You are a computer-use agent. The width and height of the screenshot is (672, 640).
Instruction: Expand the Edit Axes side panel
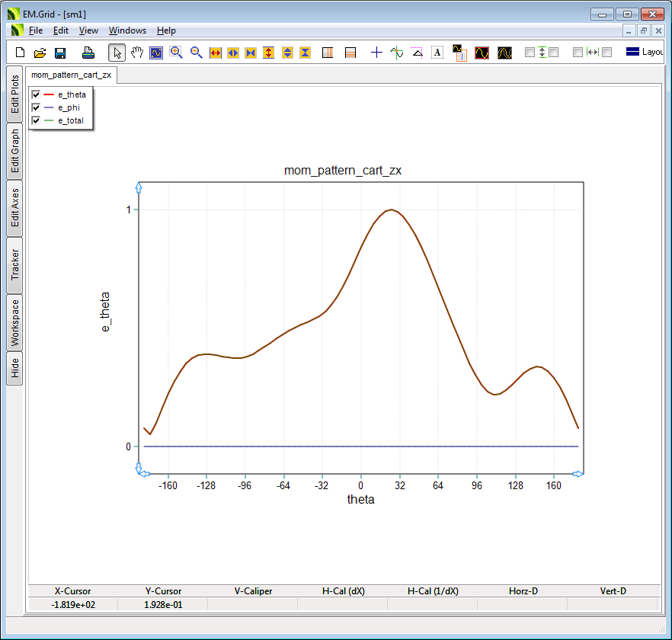click(14, 208)
